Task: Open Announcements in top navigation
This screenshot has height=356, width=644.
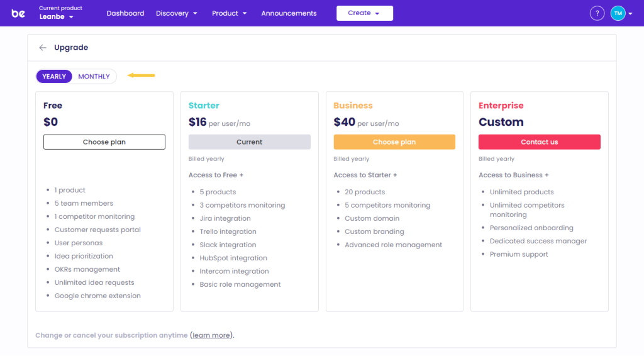Action: pyautogui.click(x=289, y=13)
